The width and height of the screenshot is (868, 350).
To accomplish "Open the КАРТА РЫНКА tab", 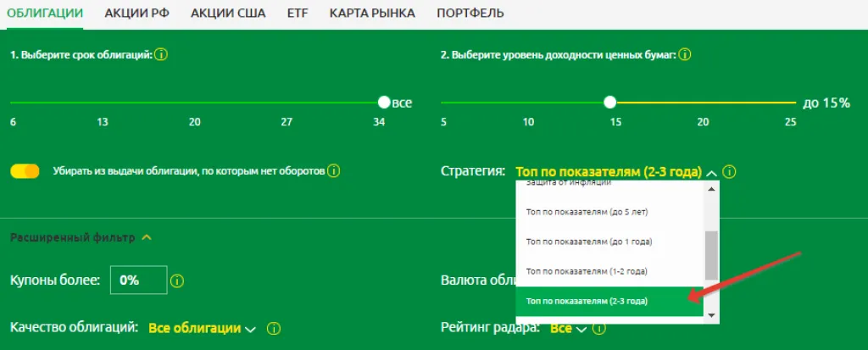I will (x=371, y=14).
